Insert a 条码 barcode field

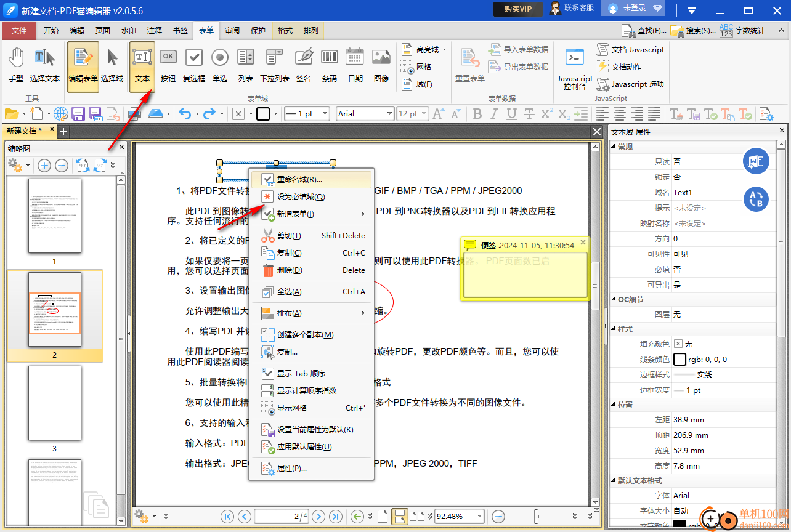click(x=330, y=65)
